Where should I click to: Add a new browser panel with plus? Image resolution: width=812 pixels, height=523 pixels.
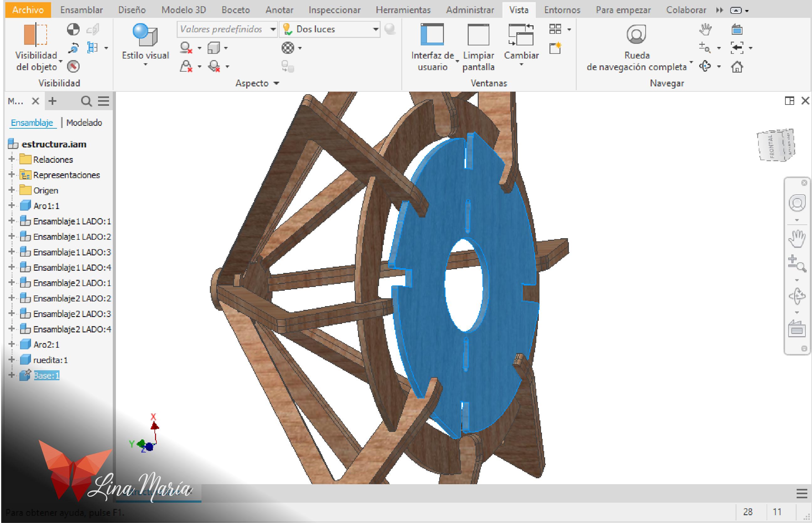tap(52, 101)
